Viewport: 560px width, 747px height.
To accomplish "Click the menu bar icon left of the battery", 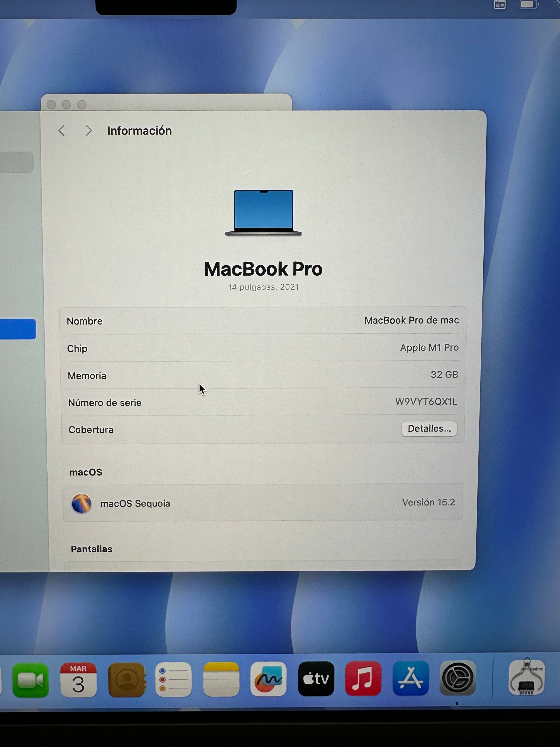I will click(500, 5).
